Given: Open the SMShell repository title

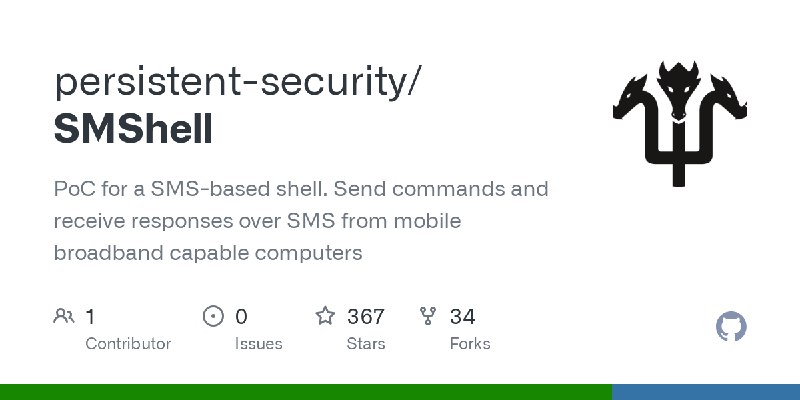Looking at the screenshot, I should click(133, 129).
